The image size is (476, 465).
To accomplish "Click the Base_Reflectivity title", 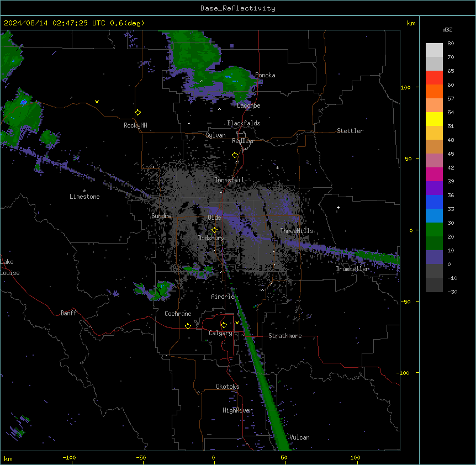I will tap(238, 8).
